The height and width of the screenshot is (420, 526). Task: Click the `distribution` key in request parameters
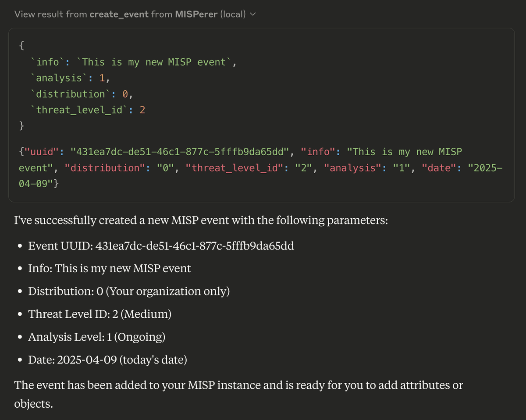(x=71, y=94)
